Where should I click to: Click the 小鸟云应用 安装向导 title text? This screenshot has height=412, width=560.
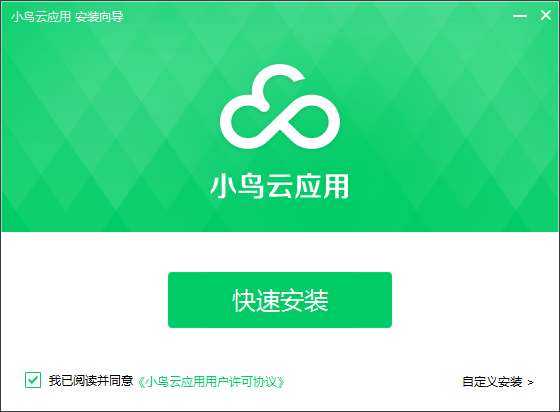67,16
